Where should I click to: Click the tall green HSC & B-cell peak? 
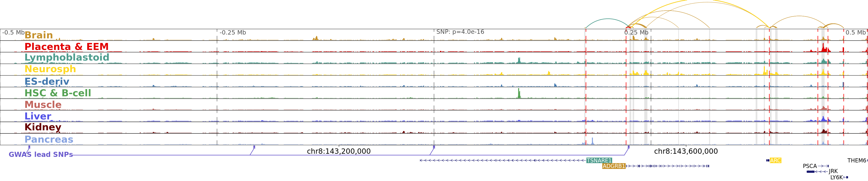(519, 93)
